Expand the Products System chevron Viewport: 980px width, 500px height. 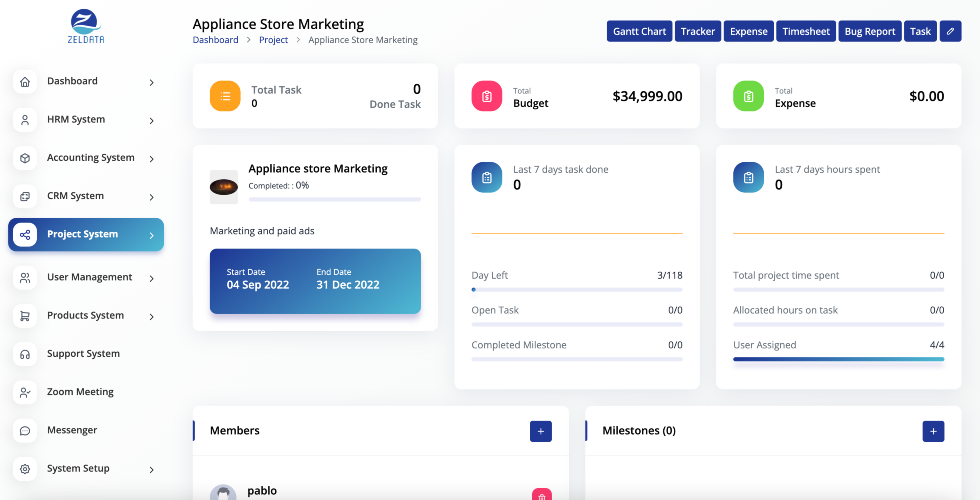point(151,316)
